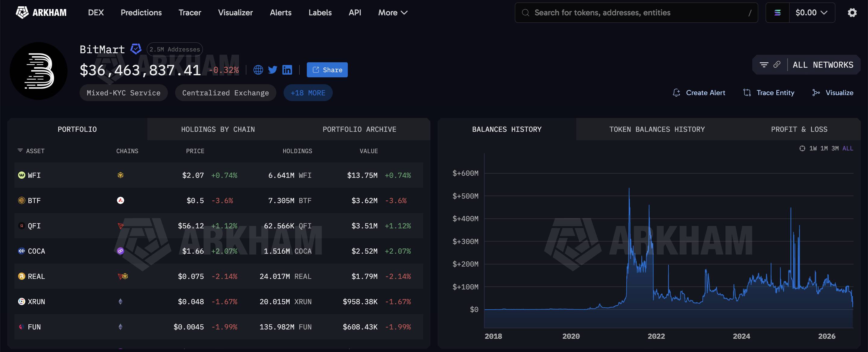Click the verified badge next to BitMart

tap(136, 49)
